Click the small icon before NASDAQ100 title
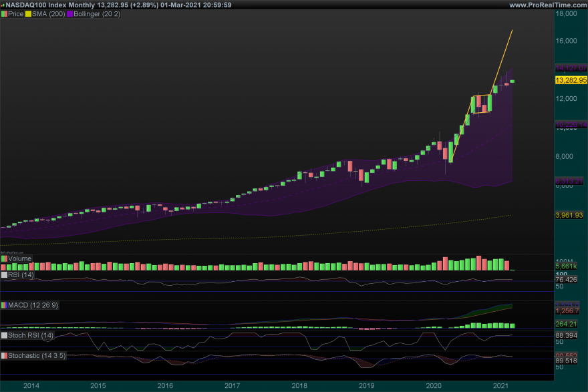 tap(3, 5)
